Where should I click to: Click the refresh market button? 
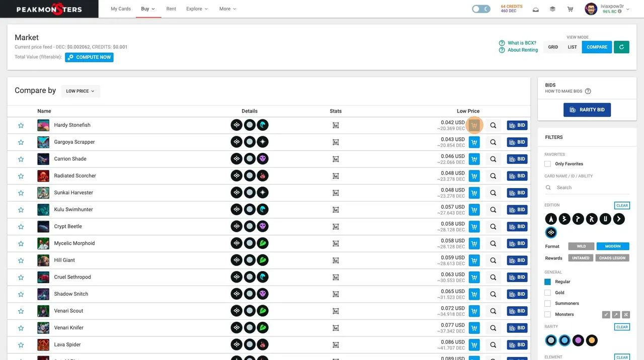[621, 47]
